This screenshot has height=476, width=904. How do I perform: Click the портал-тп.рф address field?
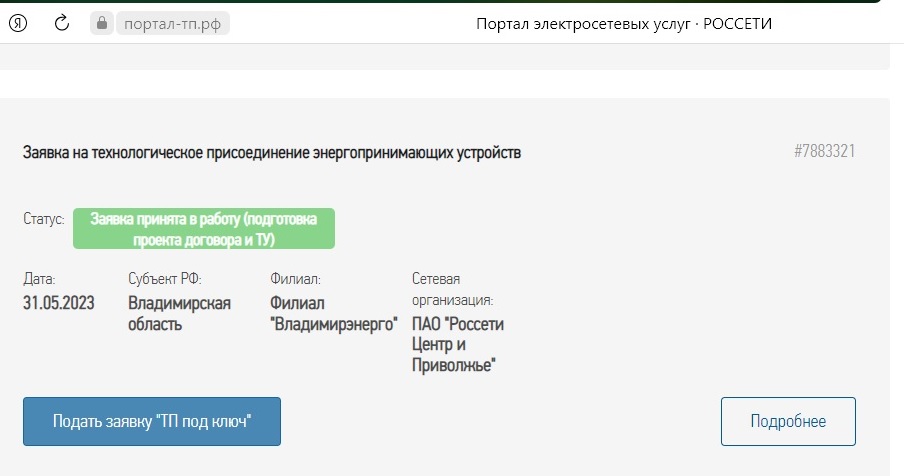(172, 24)
